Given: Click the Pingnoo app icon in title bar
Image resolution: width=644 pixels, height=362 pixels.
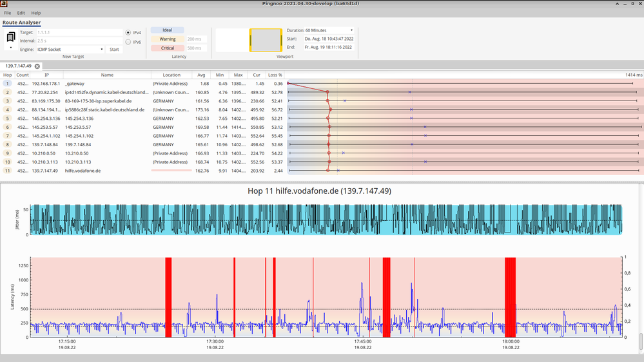Looking at the screenshot, I should 4,4.
